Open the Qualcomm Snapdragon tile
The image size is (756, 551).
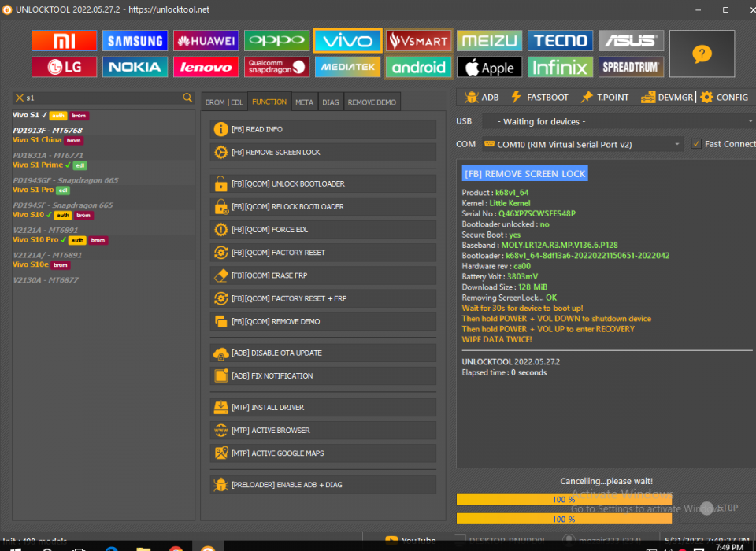(276, 67)
